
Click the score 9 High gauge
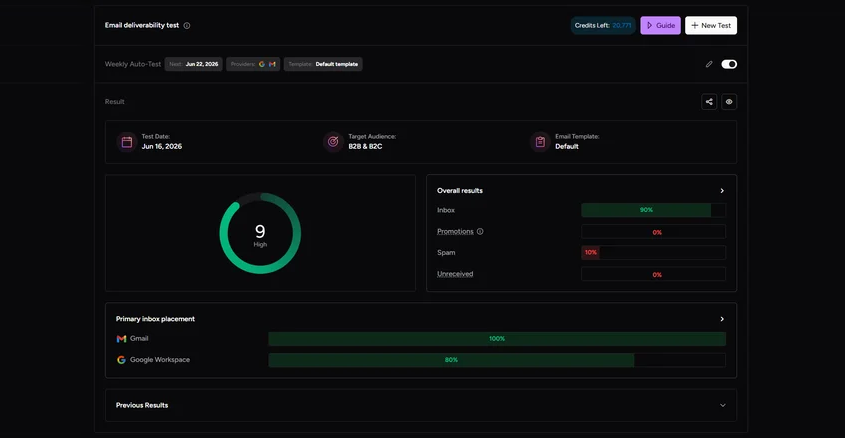coord(260,233)
